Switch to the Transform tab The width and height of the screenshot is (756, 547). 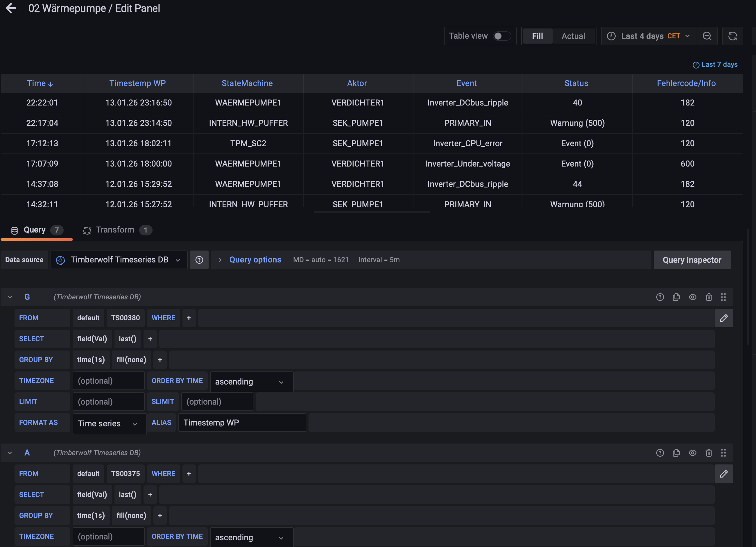tap(115, 230)
